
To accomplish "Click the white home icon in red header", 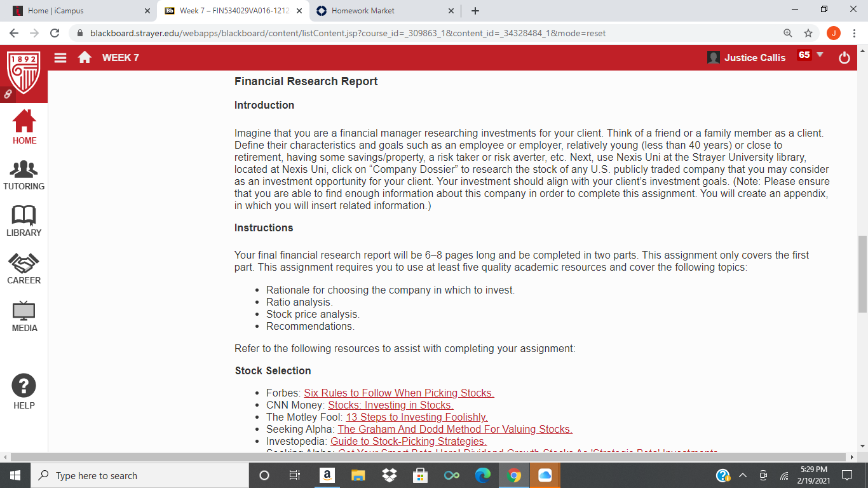I will pos(85,57).
